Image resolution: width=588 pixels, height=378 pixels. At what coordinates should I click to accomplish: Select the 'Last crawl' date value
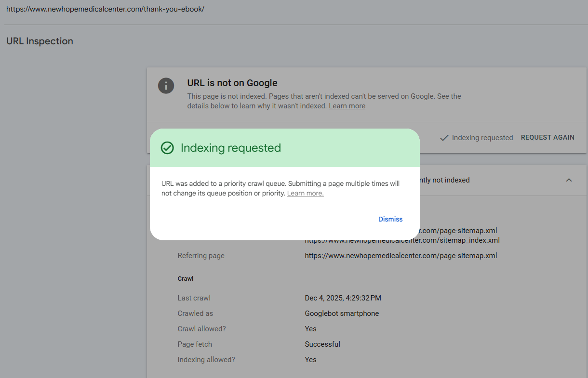(x=343, y=298)
